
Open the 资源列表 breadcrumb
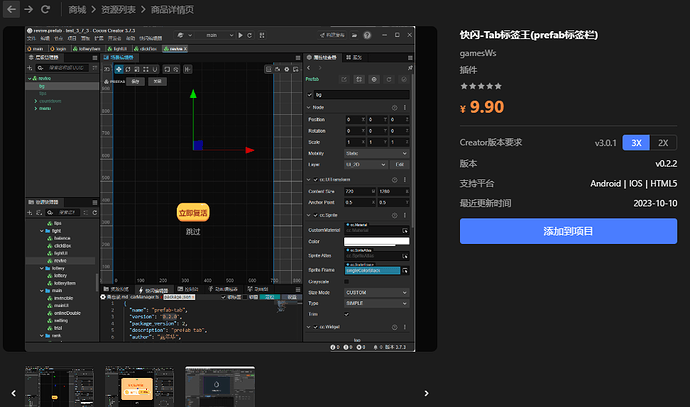pyautogui.click(x=118, y=10)
